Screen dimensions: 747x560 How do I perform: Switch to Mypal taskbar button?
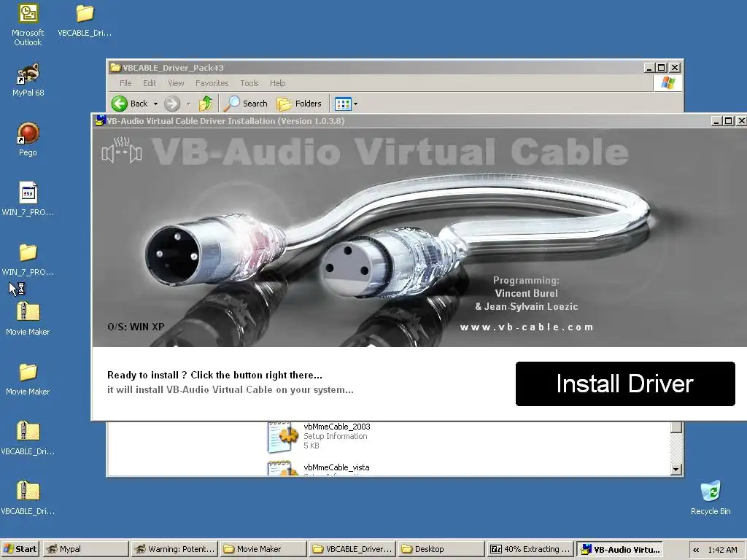[x=86, y=549]
